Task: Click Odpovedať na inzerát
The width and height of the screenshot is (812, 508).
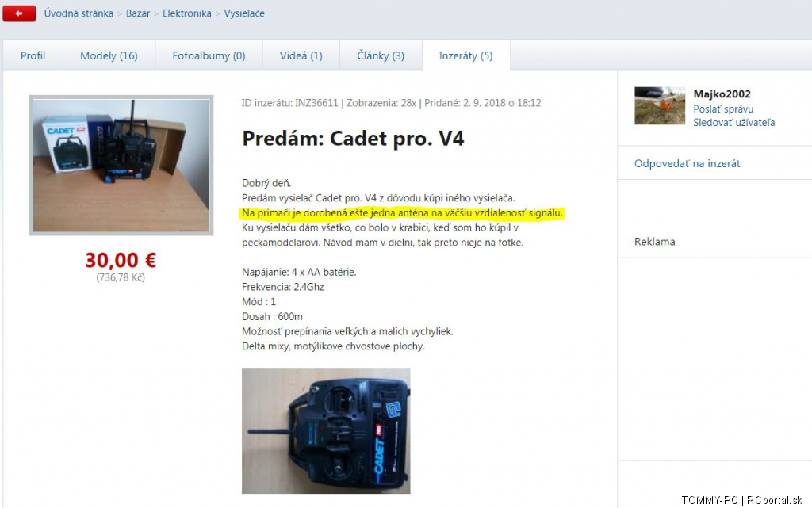Action: (x=688, y=163)
